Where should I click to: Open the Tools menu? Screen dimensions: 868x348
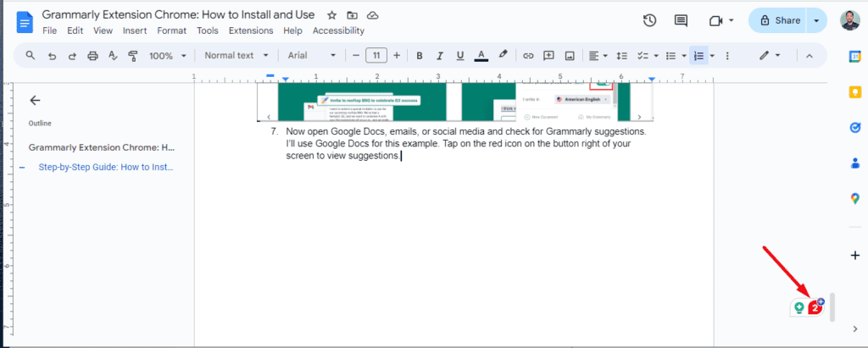click(x=208, y=31)
